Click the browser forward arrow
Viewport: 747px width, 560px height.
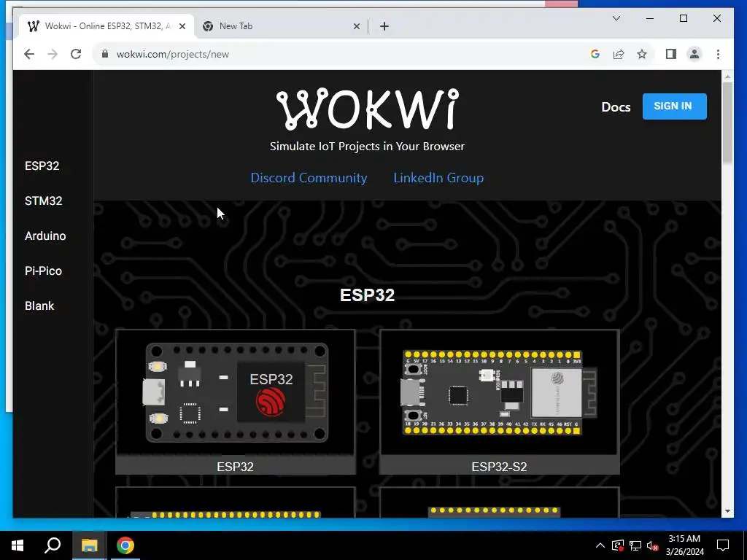pos(53,54)
